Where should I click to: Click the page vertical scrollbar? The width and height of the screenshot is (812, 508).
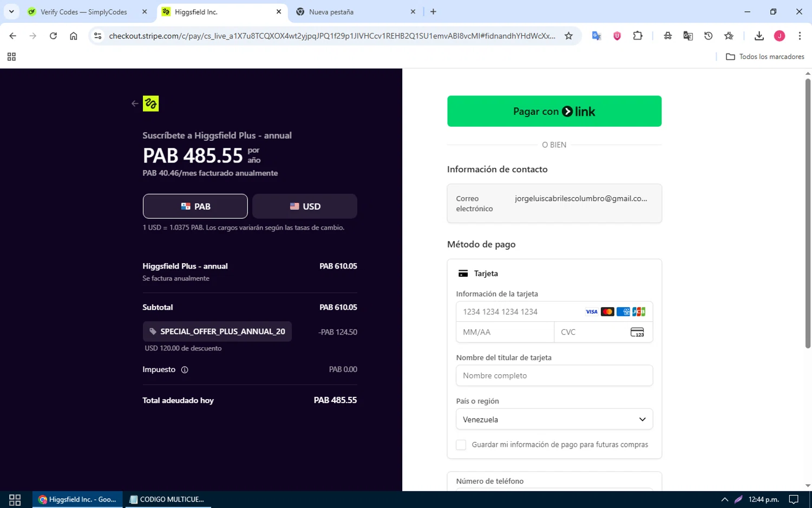(x=808, y=213)
